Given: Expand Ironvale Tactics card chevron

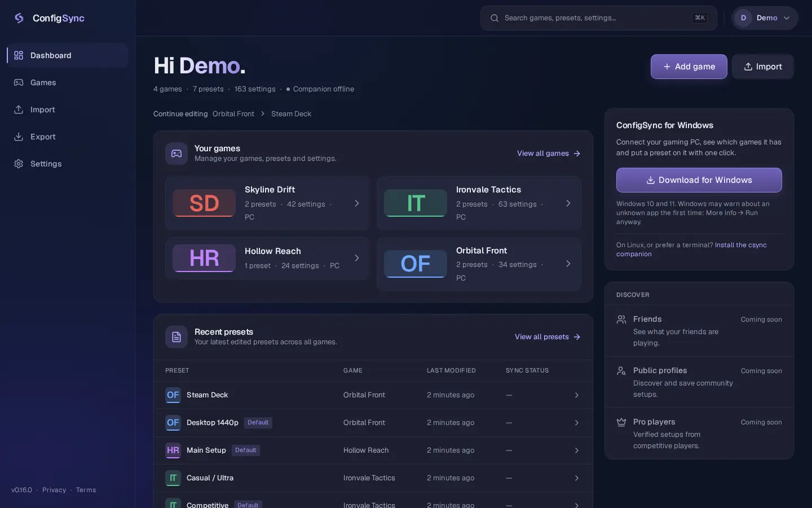Looking at the screenshot, I should pos(568,203).
